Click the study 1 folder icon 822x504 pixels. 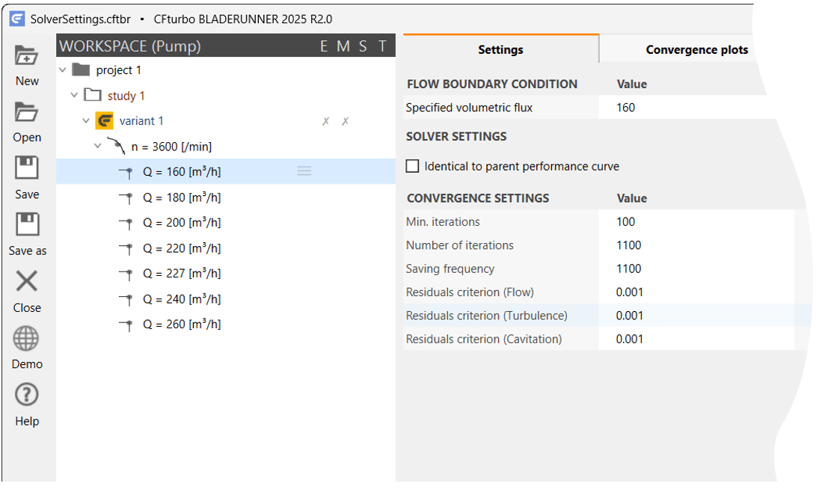tap(93, 96)
